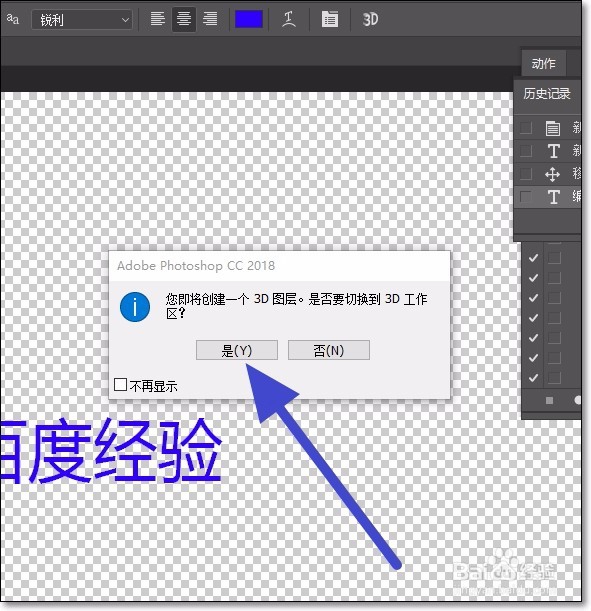Open the blue text color swatch
This screenshot has height=611, width=591.
click(x=249, y=19)
